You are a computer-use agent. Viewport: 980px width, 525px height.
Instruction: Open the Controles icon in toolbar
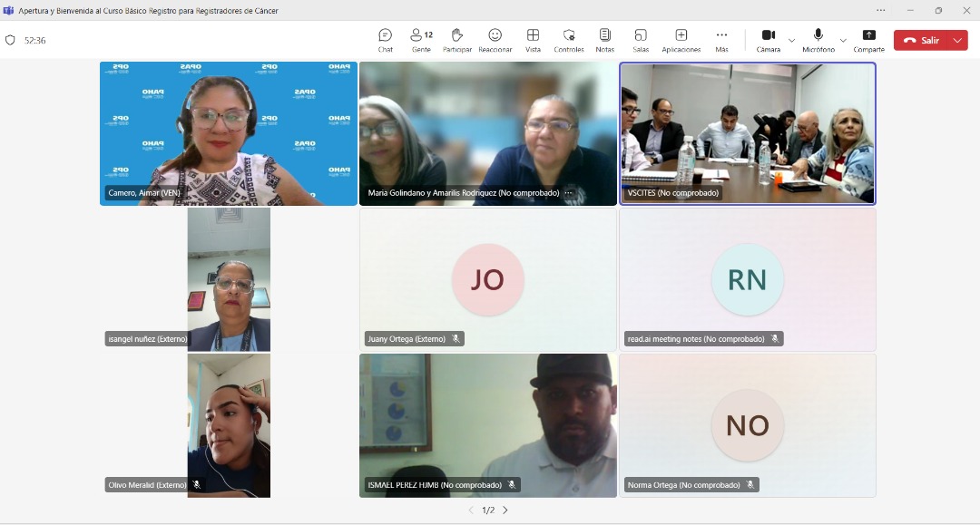tap(569, 40)
